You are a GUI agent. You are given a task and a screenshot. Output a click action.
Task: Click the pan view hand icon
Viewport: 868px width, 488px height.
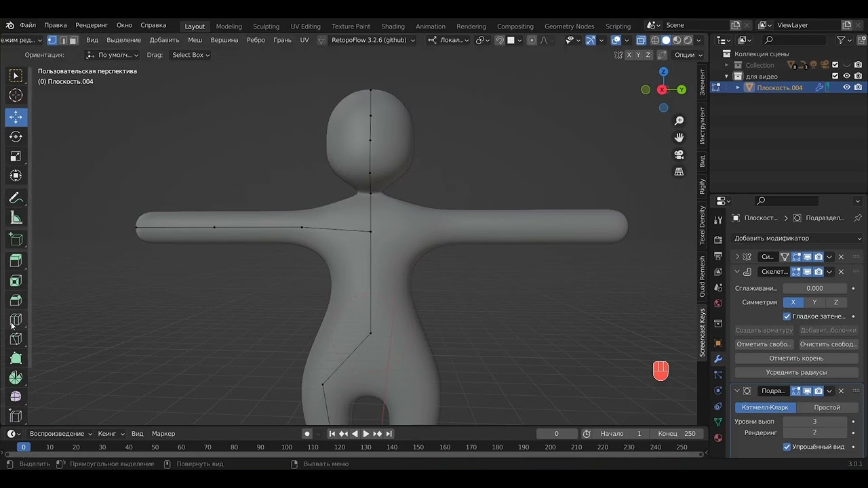pos(679,138)
